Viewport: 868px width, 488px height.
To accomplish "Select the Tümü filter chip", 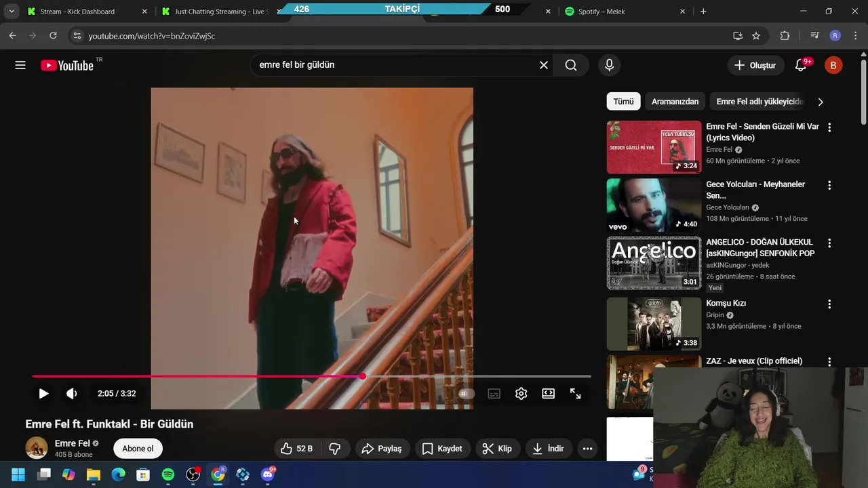I will pos(623,102).
